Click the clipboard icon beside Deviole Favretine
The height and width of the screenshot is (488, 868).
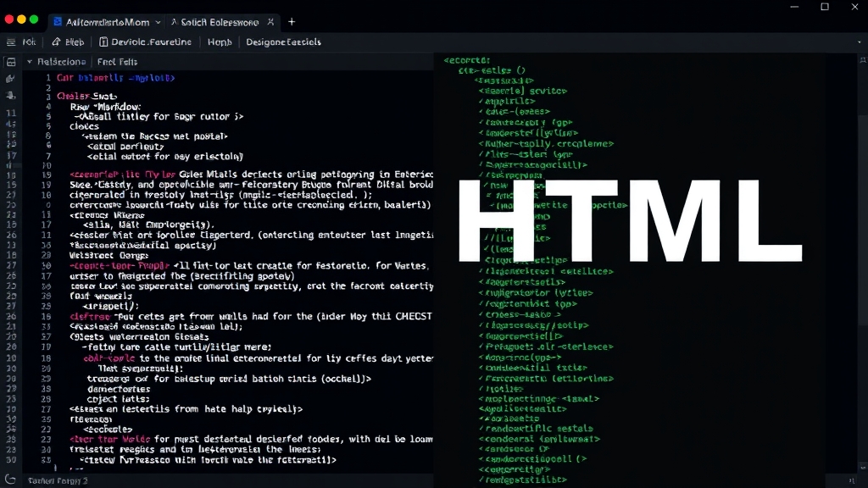(x=103, y=41)
